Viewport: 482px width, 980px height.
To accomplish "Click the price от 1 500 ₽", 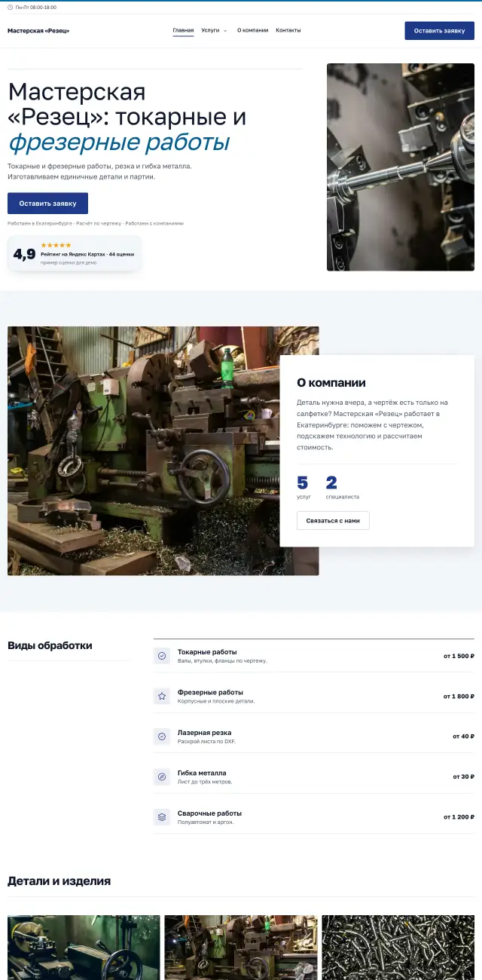I will (x=459, y=656).
